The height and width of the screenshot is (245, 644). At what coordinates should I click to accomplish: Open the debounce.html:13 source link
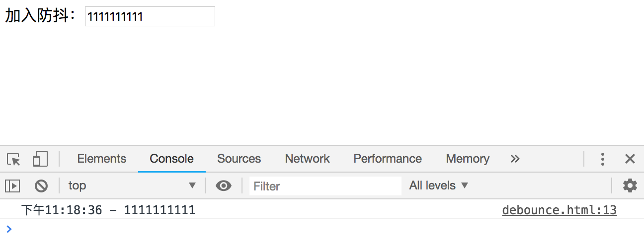point(560,210)
